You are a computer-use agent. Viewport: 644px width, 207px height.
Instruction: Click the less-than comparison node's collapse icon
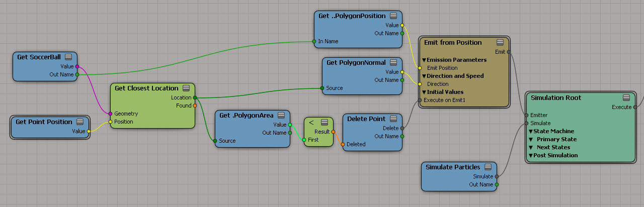point(324,122)
